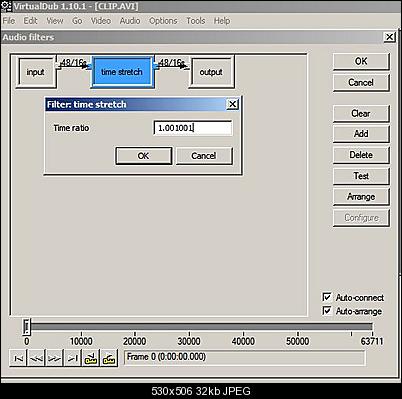
Task: Open the Edit menu
Action: 30,21
